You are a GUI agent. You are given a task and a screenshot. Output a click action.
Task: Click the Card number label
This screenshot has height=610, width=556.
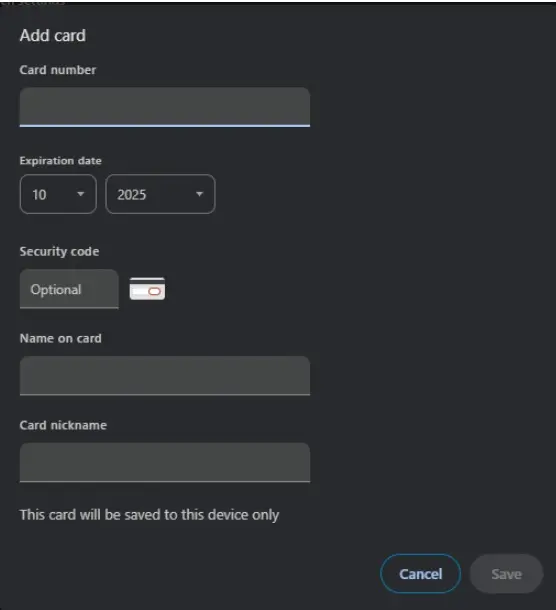58,70
